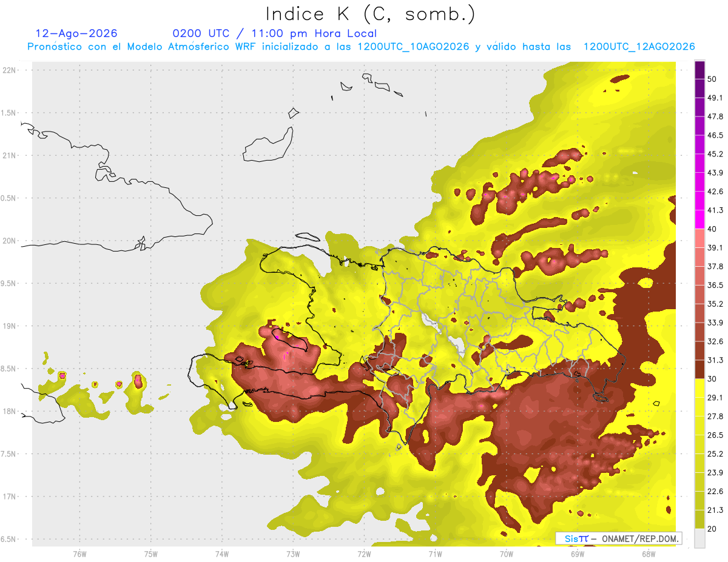Click the '69W' longitude label

tap(577, 554)
